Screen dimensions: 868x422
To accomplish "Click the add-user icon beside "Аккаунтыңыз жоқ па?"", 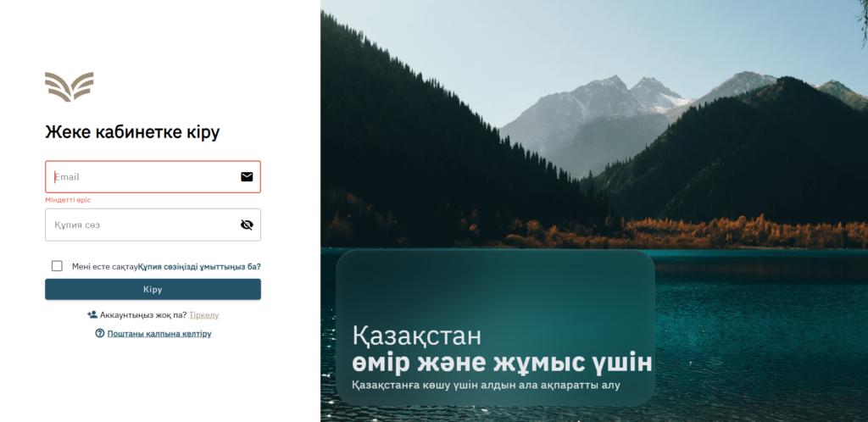I will click(x=92, y=314).
